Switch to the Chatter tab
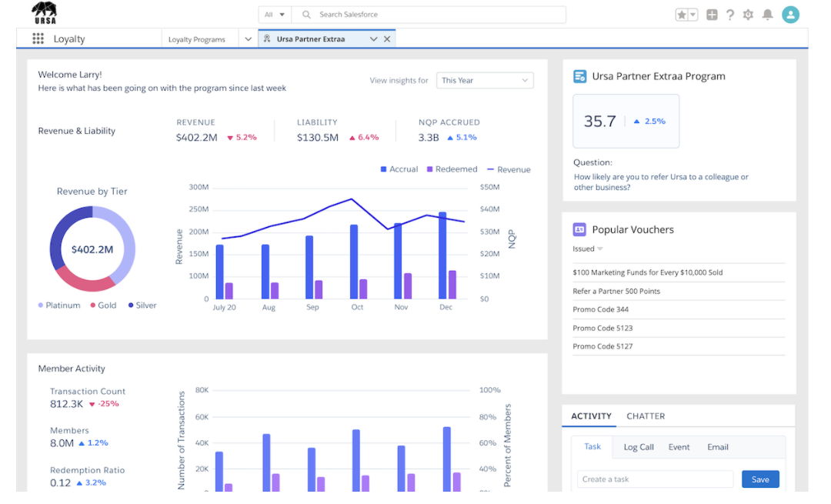Viewport: 831px width, 504px height. tap(646, 416)
